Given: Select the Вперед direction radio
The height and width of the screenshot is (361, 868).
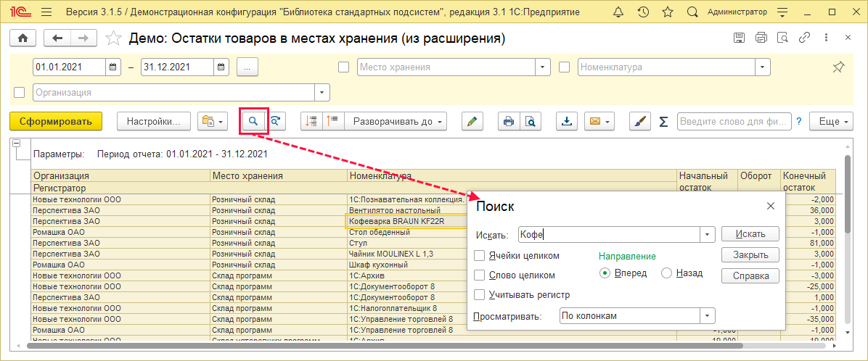Looking at the screenshot, I should [x=605, y=273].
